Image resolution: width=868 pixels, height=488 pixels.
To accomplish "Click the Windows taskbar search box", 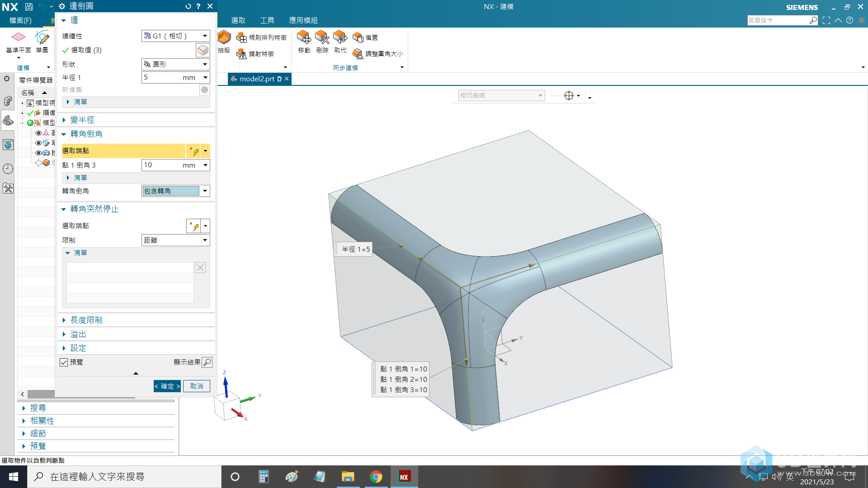I will point(124,477).
